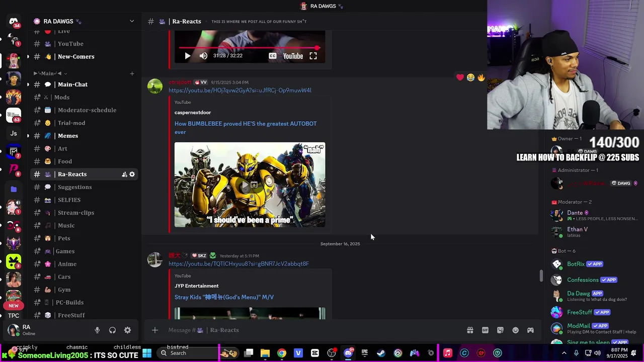The height and width of the screenshot is (362, 644).
Task: Add channel to Main category with plus
Action: click(x=132, y=73)
